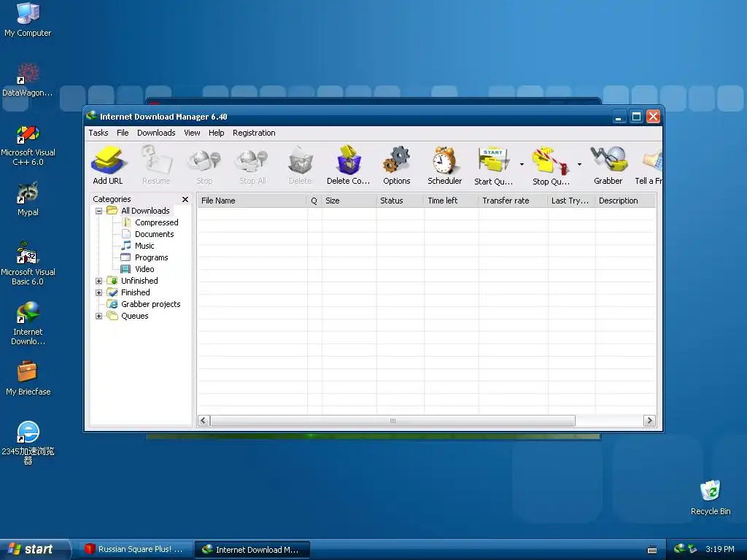
Task: Open Stop Queue dropdown arrow
Action: coord(579,164)
